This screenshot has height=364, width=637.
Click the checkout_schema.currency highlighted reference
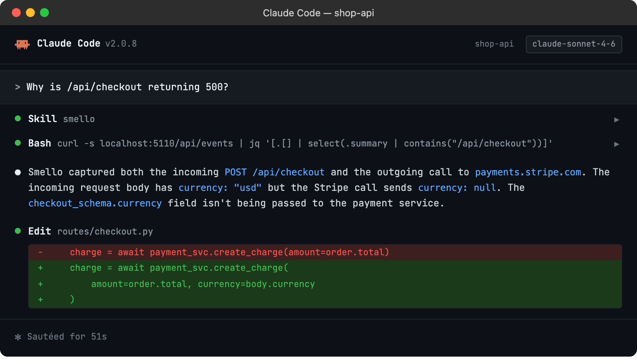click(95, 203)
